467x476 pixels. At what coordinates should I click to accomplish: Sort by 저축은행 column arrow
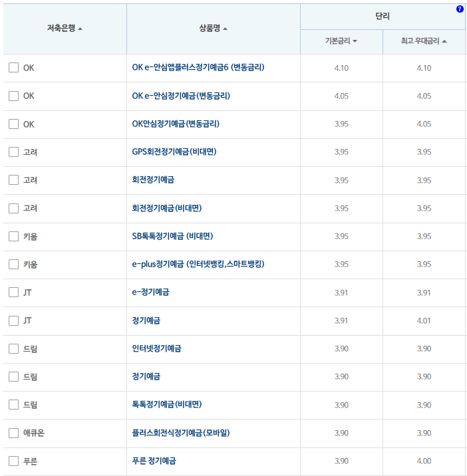point(80,29)
